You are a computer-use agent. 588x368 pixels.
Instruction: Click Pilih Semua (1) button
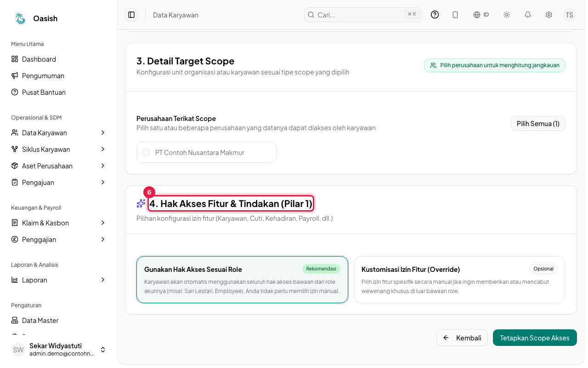[538, 123]
